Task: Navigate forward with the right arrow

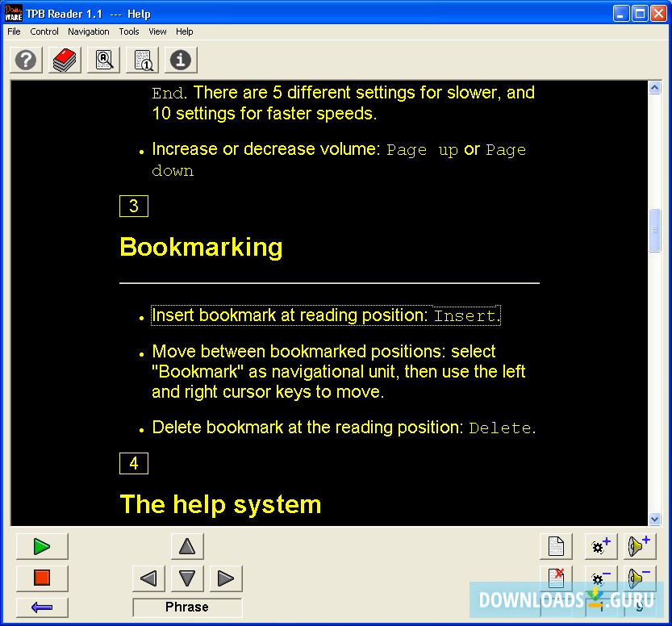Action: click(226, 578)
